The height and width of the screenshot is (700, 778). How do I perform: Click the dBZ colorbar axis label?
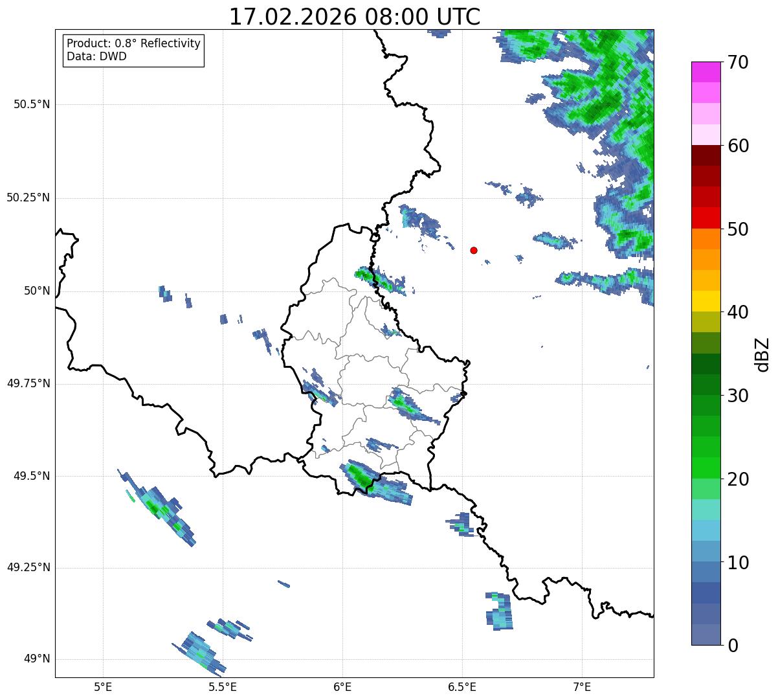point(762,354)
